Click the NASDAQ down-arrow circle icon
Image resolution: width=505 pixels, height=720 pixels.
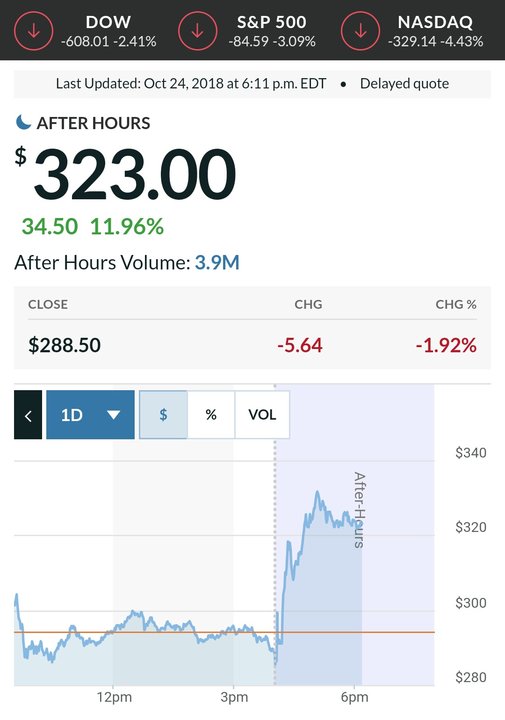pos(360,31)
